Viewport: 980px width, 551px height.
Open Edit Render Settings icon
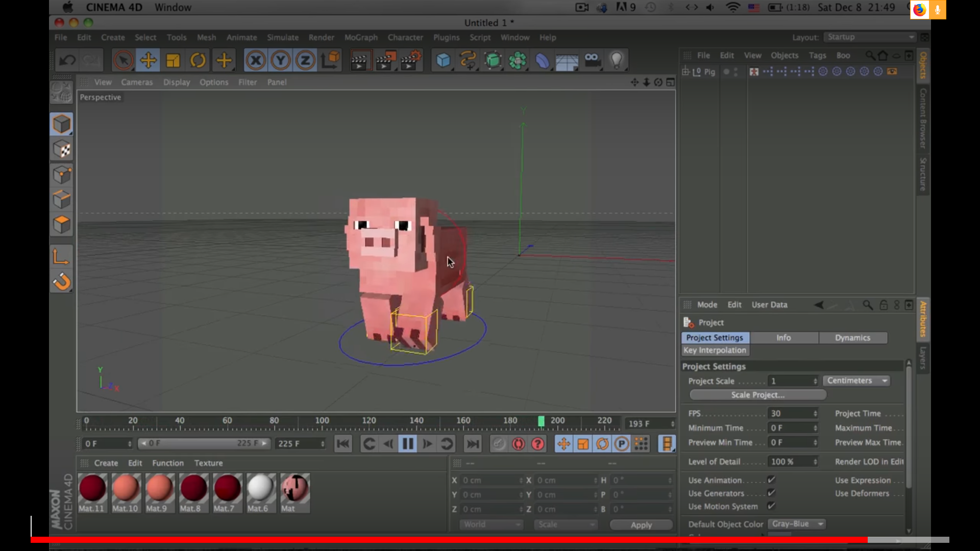click(x=411, y=60)
